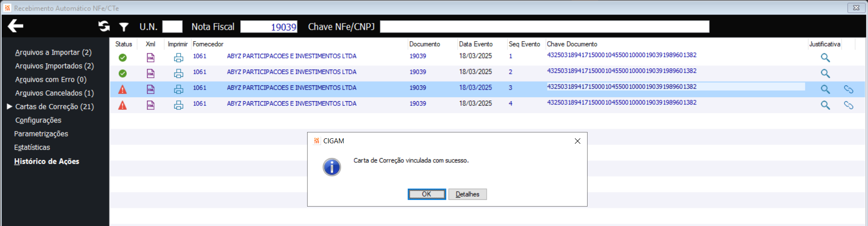Open Histórico de Ações
The height and width of the screenshot is (226, 868).
47,161
